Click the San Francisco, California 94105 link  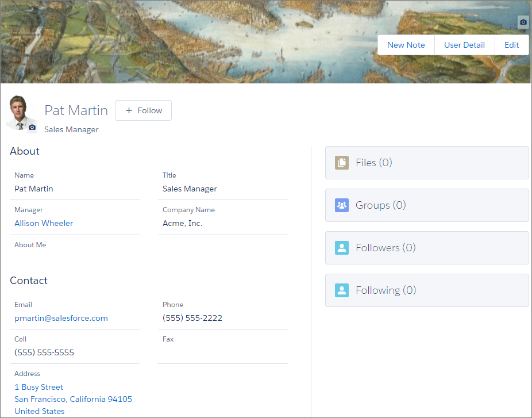coord(74,399)
